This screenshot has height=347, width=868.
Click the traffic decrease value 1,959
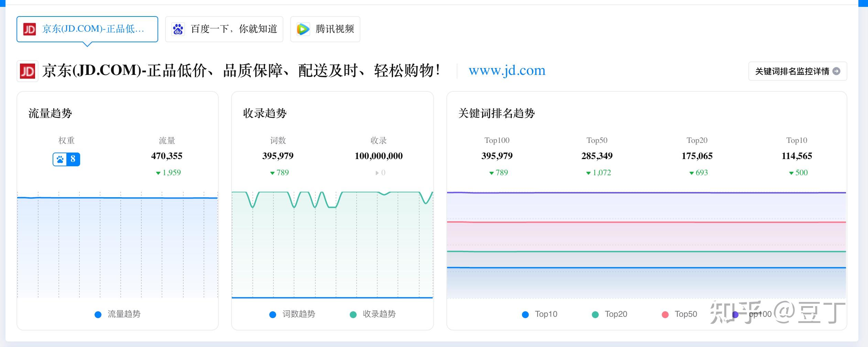click(x=169, y=172)
